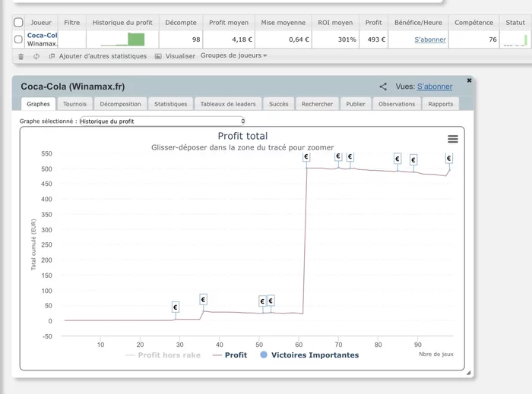
Task: Click the Profit total chart title
Action: [x=242, y=136]
